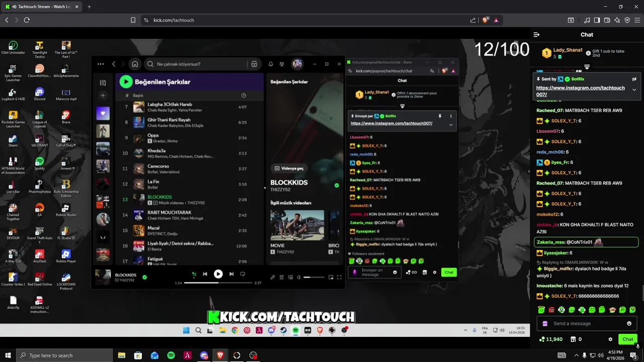This screenshot has height=362, width=644.
Task: Click the play/pause button in streamed Spotify player
Action: coord(218,274)
